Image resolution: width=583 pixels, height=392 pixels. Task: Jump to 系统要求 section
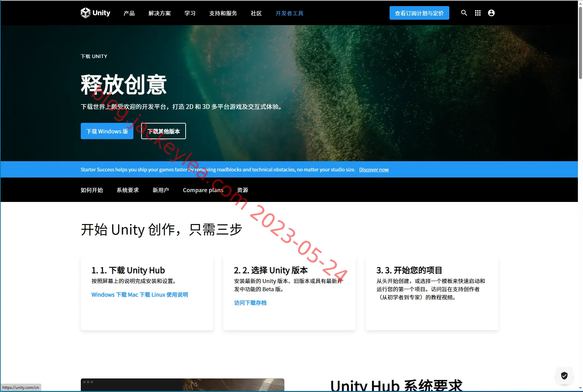pos(128,190)
